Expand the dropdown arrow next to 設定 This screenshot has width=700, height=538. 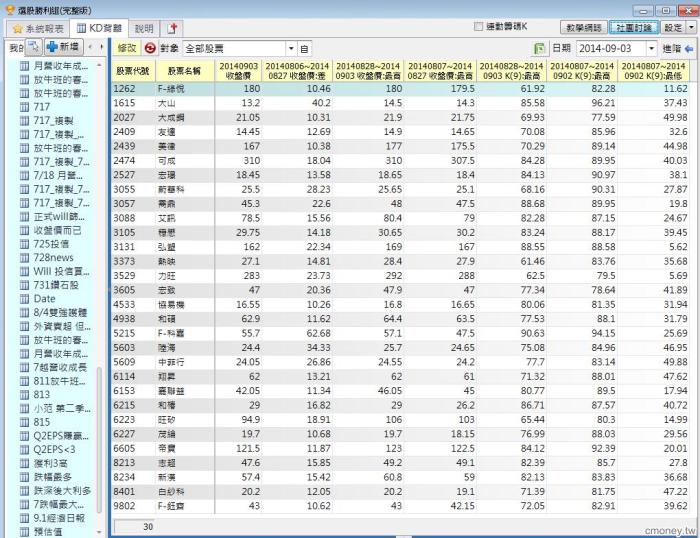coord(692,28)
